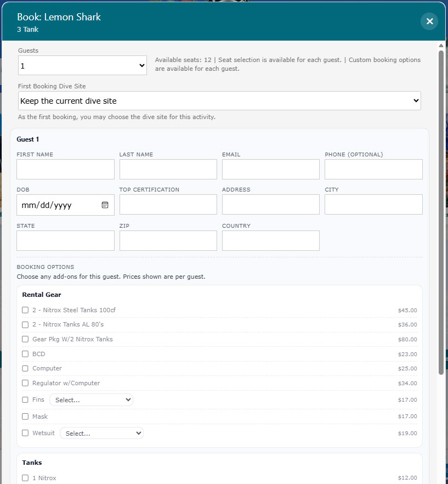Close the Book: Lemon Shark dialog

pos(429,21)
